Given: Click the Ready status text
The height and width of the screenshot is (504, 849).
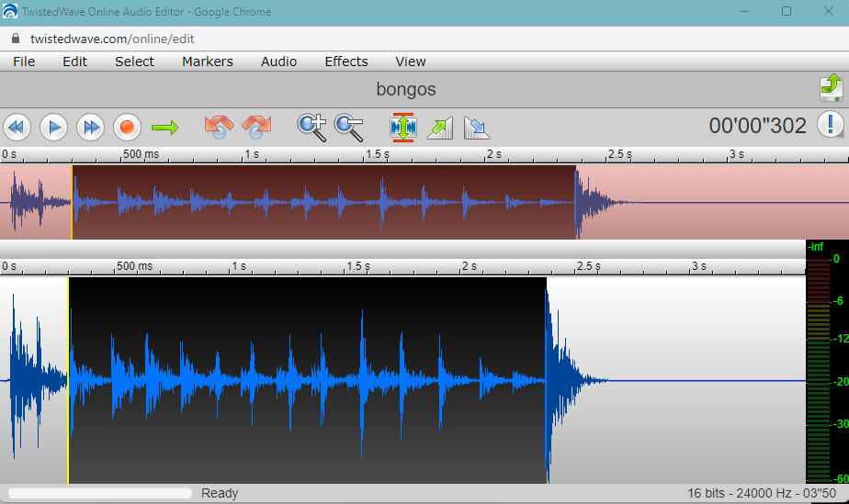Looking at the screenshot, I should pyautogui.click(x=220, y=493).
